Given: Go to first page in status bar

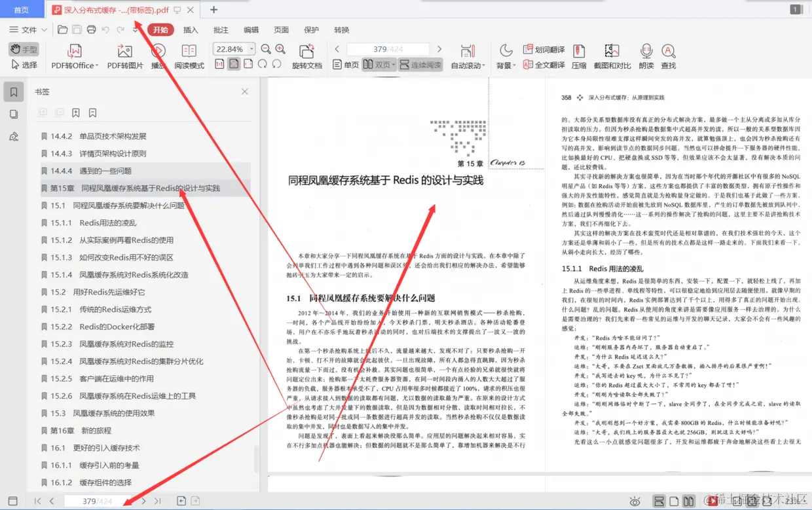Looking at the screenshot, I should pyautogui.click(x=37, y=501).
